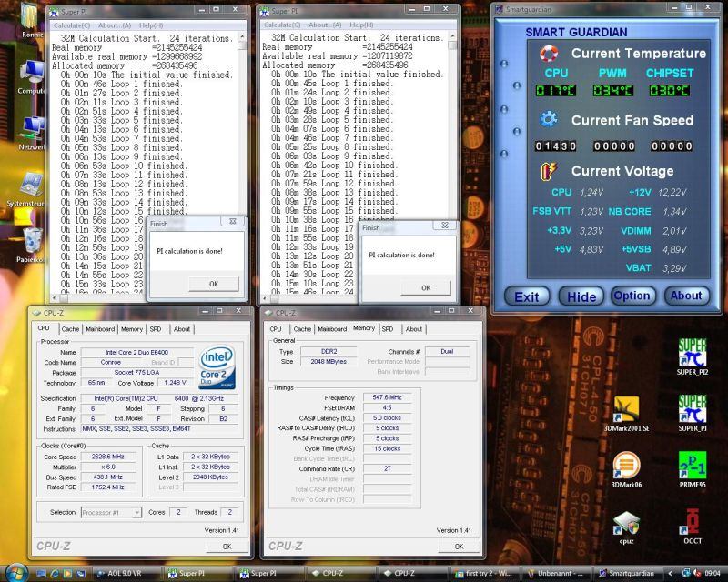Switch to About tab in left CPU-Z
Viewport: 728px width, 582px height.
[182, 329]
